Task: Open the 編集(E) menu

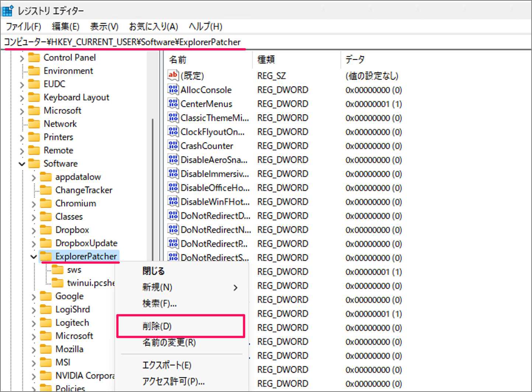Action: click(66, 26)
